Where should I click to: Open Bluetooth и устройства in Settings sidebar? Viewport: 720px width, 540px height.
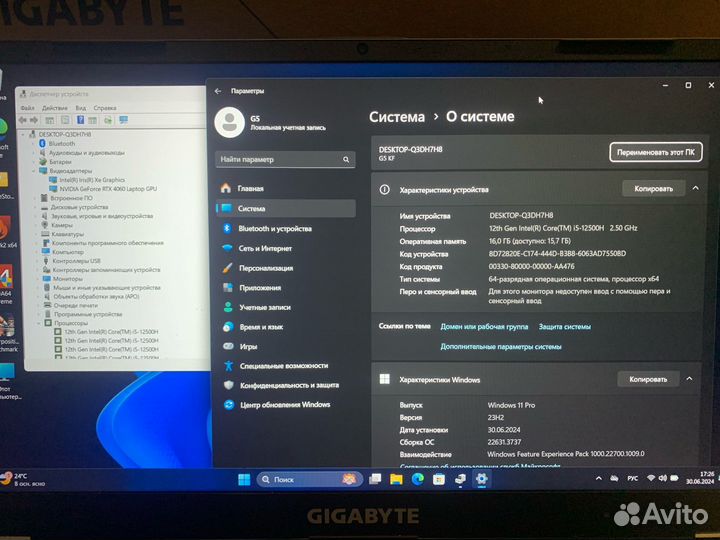(285, 228)
